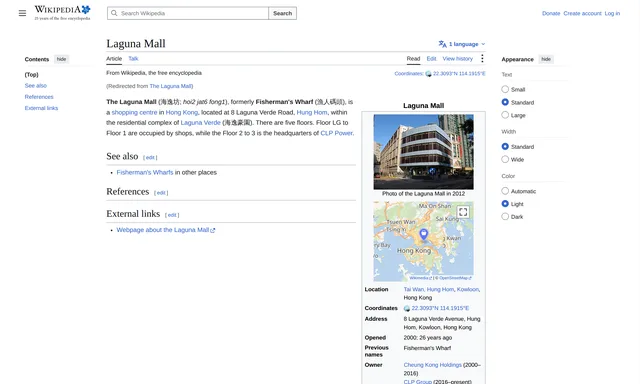Click the fullscreen map icon
Screen dimensions: 640x384
[x=463, y=212]
